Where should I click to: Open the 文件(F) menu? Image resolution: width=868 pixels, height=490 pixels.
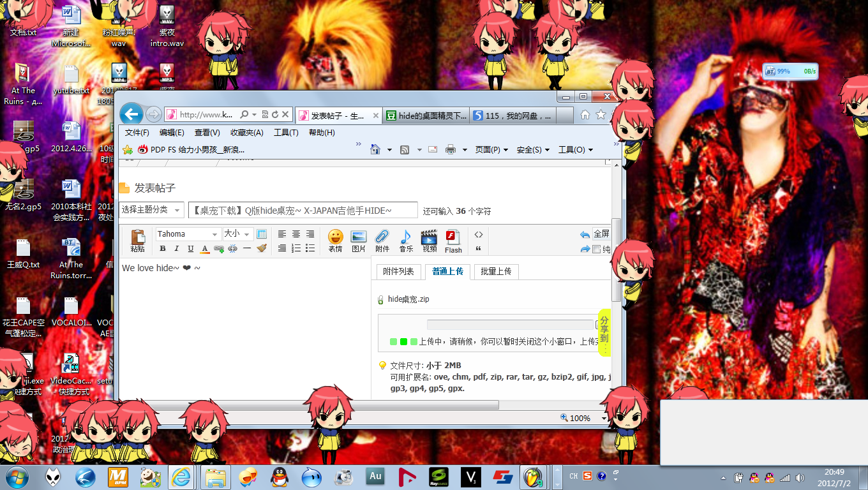(x=137, y=133)
